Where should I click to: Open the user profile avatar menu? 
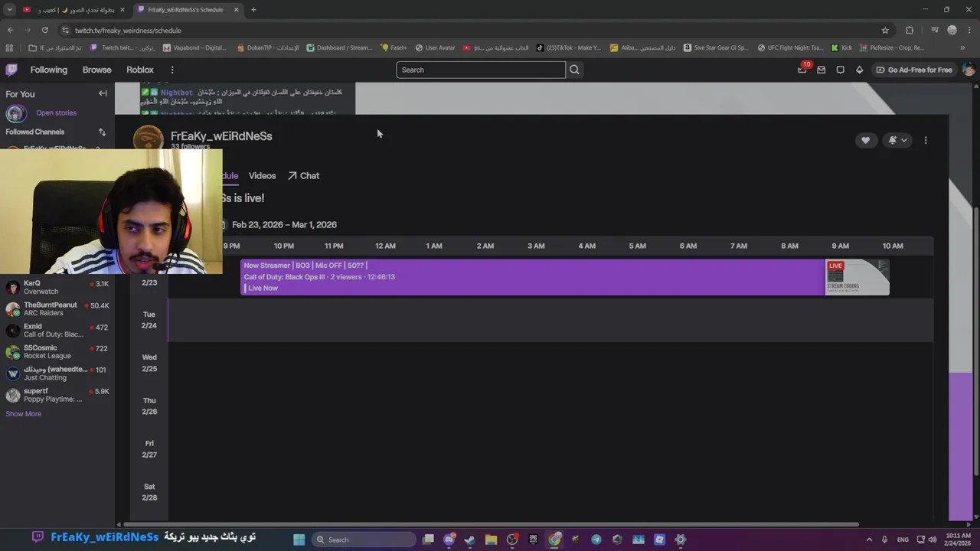pos(968,70)
